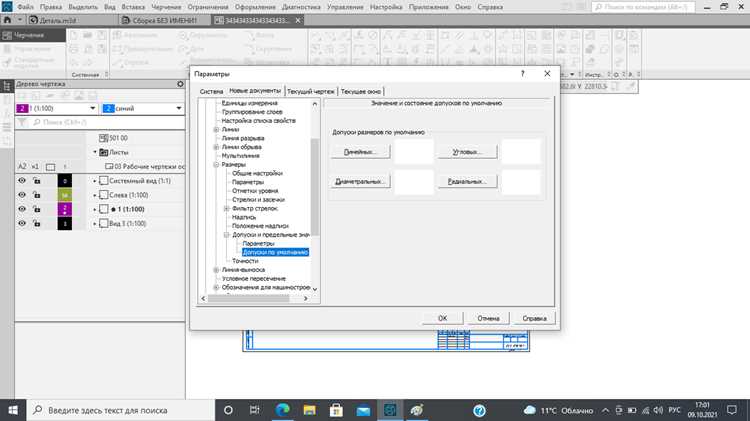Click the Листы folder icon in drawing tree
The width and height of the screenshot is (750, 421).
(x=103, y=152)
